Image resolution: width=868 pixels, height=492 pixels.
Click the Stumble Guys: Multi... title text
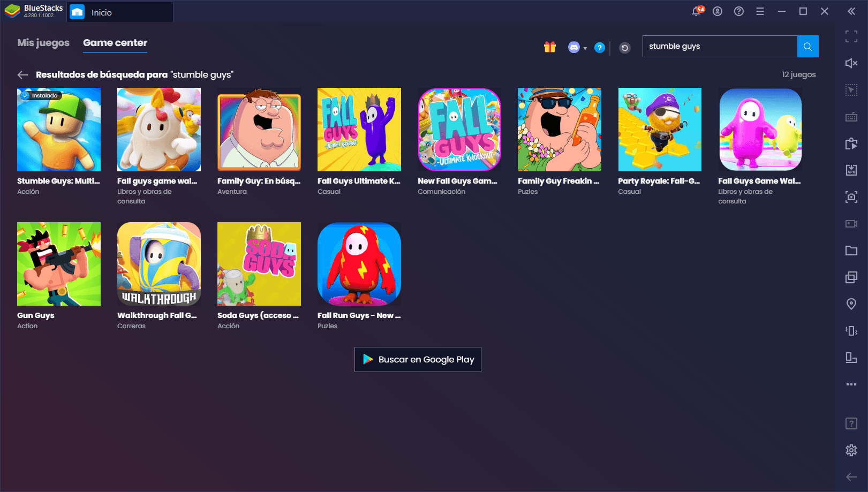tap(58, 181)
